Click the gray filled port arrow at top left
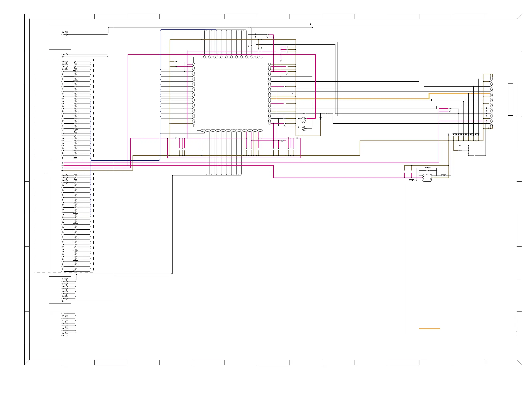This screenshot has height=395, width=532. click(66, 32)
